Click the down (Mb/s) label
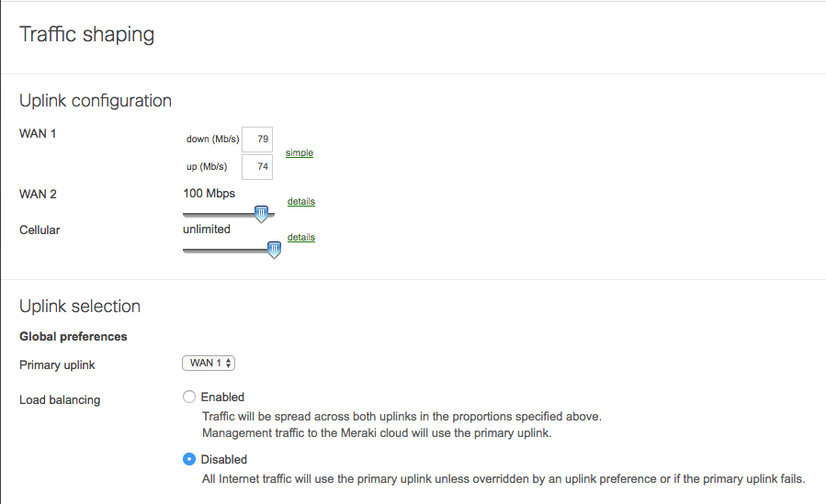Image resolution: width=826 pixels, height=504 pixels. point(212,140)
